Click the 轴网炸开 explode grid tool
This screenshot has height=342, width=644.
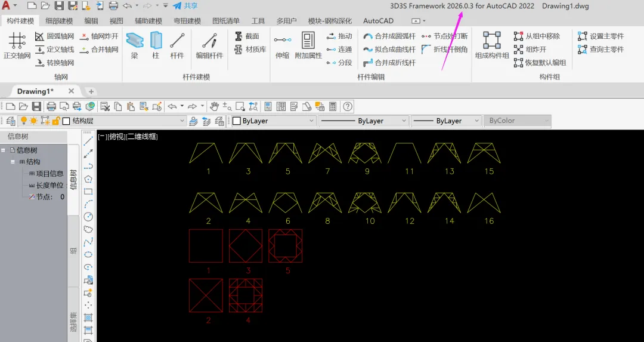pyautogui.click(x=100, y=36)
